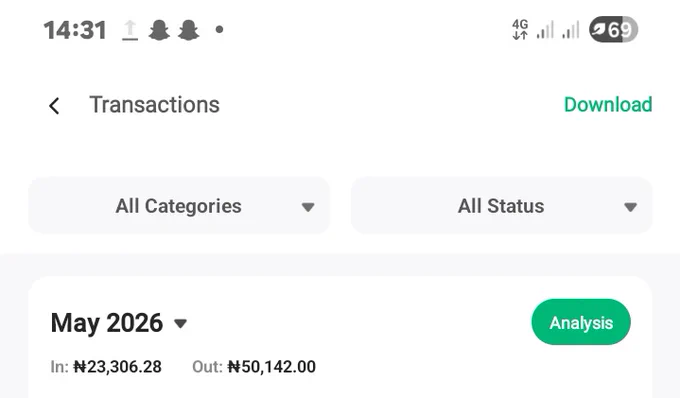Tap the Out amount ₦50,142.00
The image size is (680, 398).
272,367
